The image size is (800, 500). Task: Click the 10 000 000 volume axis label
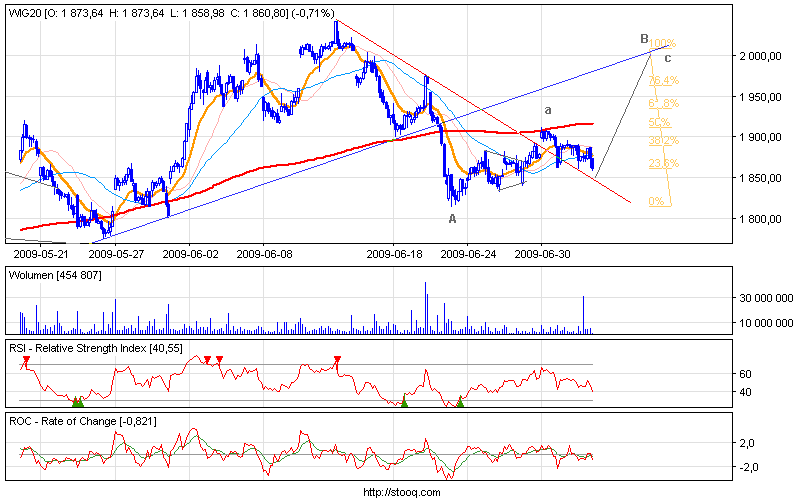click(765, 323)
